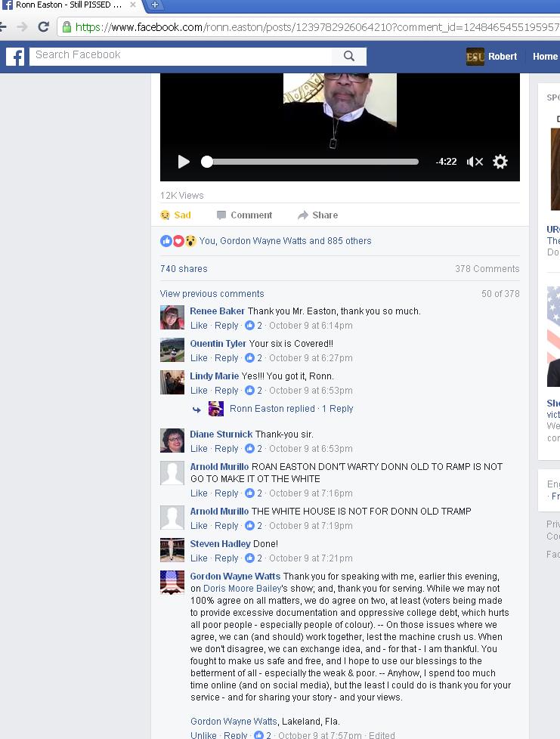The image size is (560, 739).
Task: Toggle the Sad reaction on post
Action: coord(175,215)
